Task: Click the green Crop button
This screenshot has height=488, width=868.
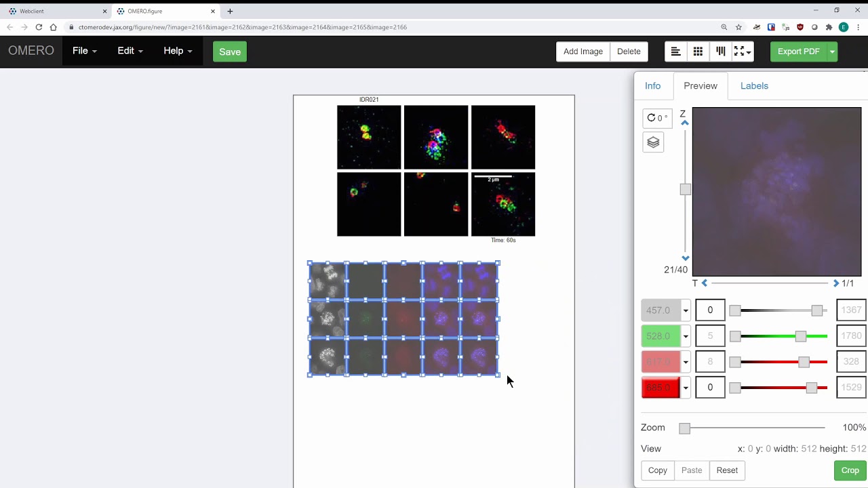Action: point(850,470)
